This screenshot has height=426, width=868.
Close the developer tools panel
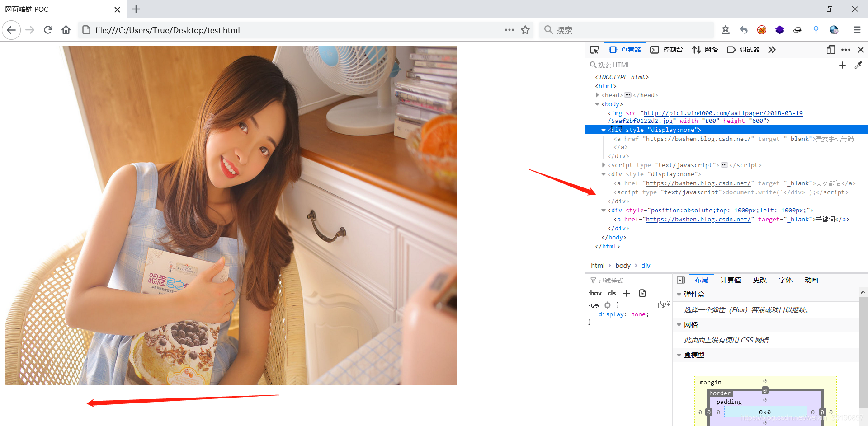tap(861, 50)
